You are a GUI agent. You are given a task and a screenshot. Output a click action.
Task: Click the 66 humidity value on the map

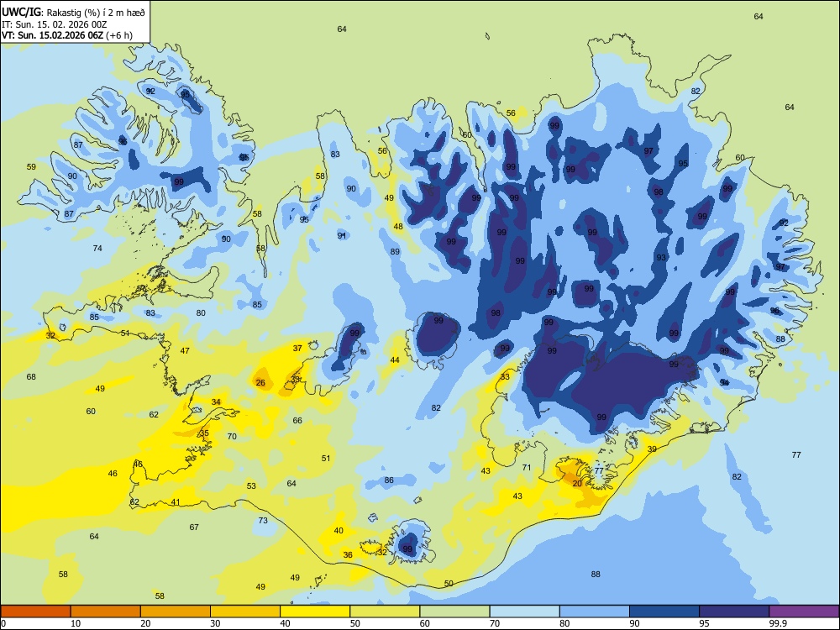coord(297,421)
